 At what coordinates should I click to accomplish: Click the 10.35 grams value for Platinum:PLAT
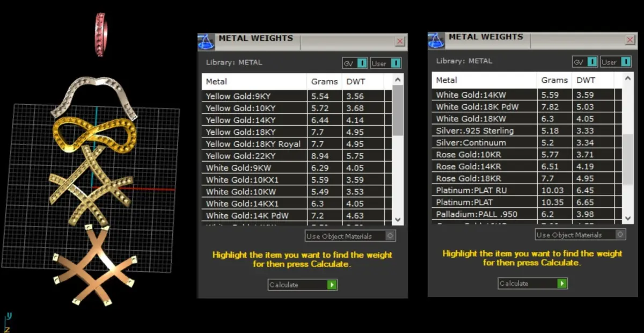tap(552, 202)
